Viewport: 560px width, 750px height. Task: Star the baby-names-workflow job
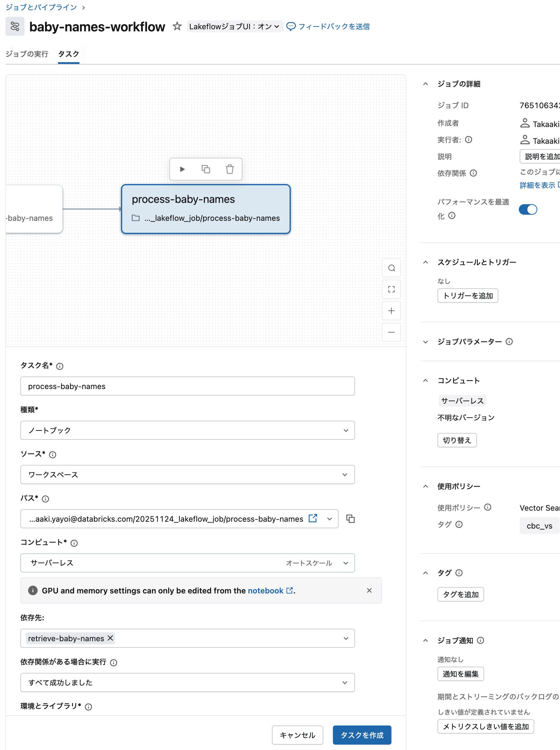tap(177, 26)
